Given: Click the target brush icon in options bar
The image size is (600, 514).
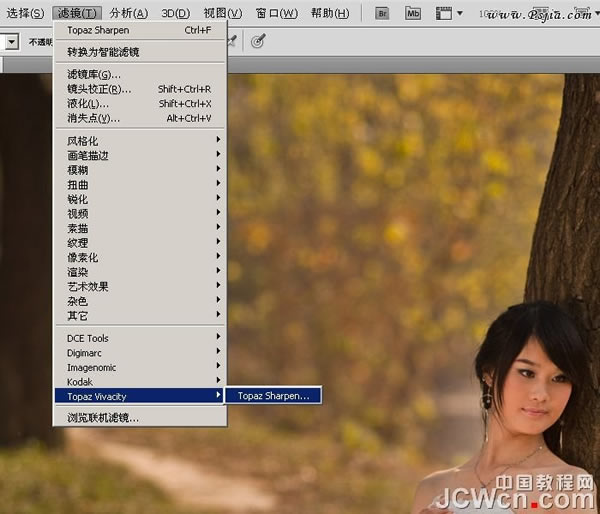Looking at the screenshot, I should pyautogui.click(x=258, y=41).
